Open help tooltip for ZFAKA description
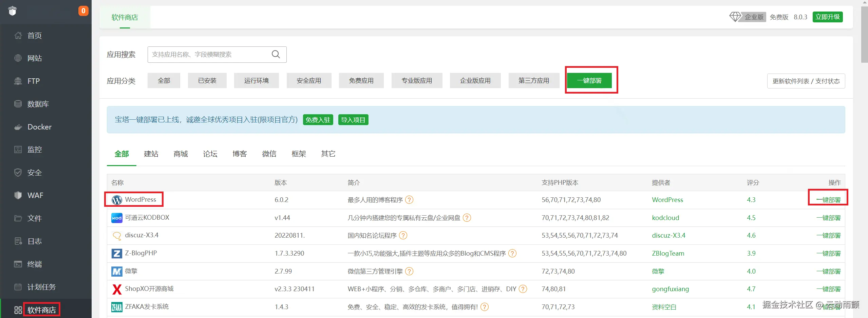Image resolution: width=868 pixels, height=318 pixels. coord(485,307)
